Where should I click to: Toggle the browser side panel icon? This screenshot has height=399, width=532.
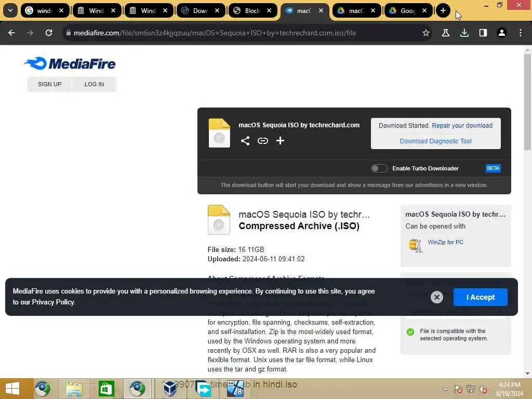[483, 33]
